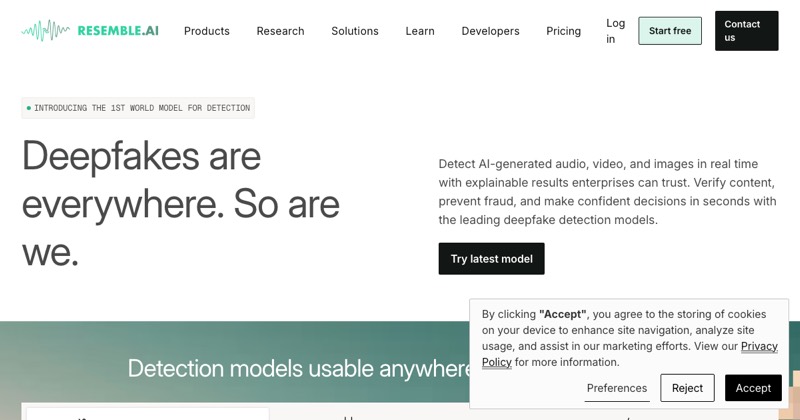Click the Log in link

click(615, 31)
